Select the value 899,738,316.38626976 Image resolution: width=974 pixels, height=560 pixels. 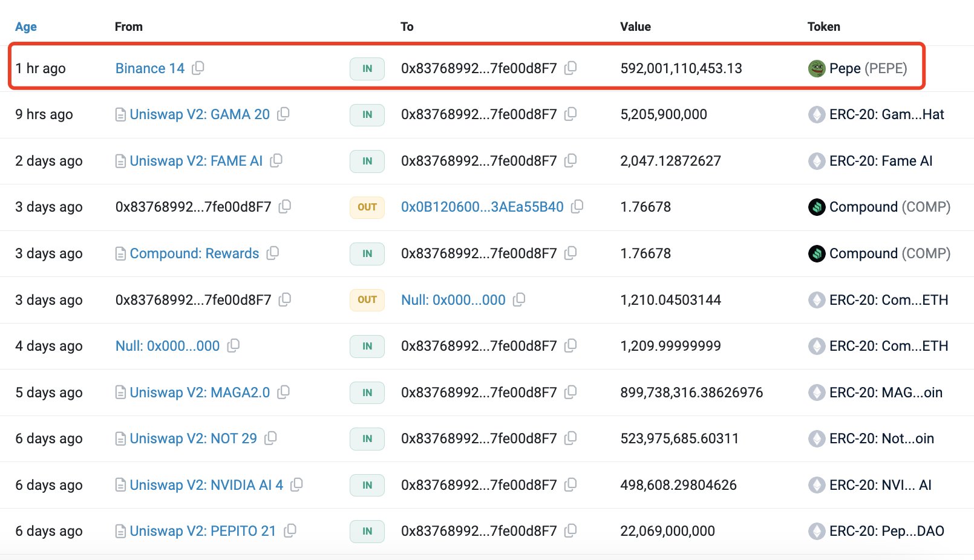click(x=691, y=392)
